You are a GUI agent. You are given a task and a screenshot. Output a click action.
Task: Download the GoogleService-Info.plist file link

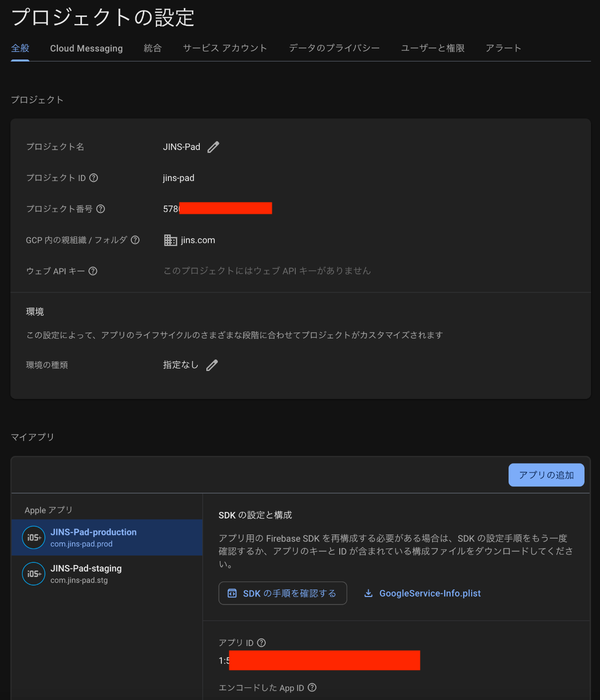(x=430, y=593)
